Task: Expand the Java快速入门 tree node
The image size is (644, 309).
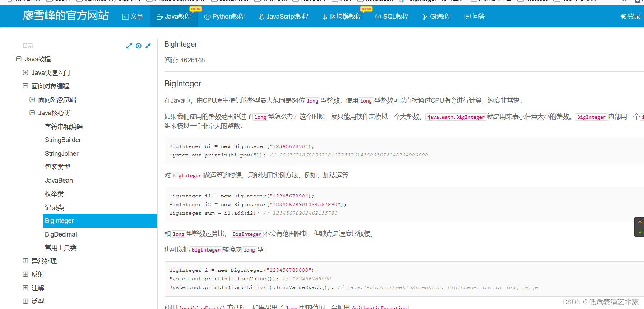Action: 26,72
